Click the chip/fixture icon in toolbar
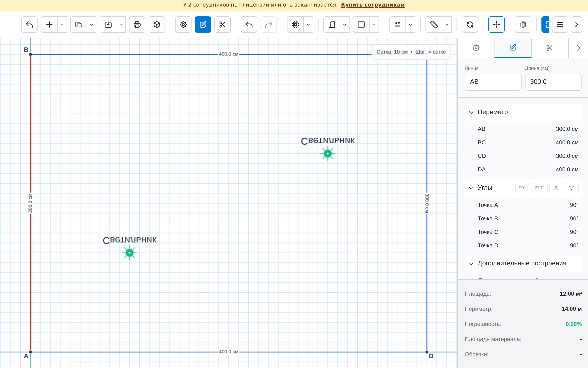The image size is (588, 368). coord(295,25)
